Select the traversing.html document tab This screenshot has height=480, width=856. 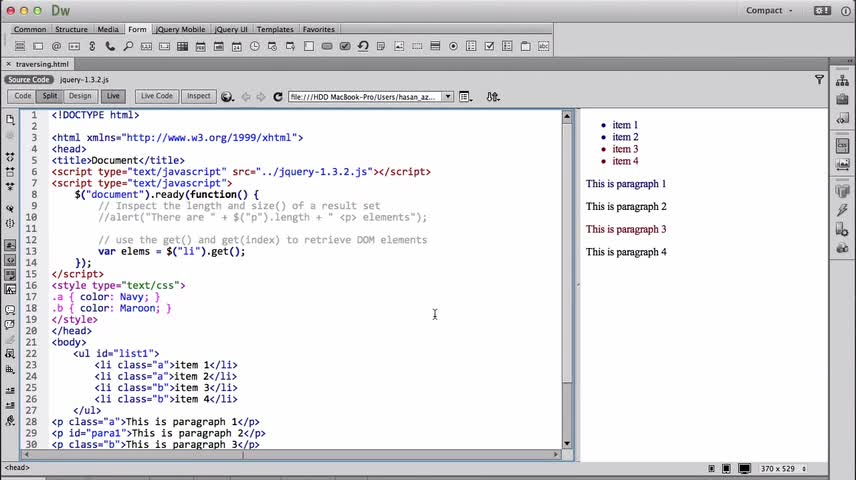(x=42, y=64)
